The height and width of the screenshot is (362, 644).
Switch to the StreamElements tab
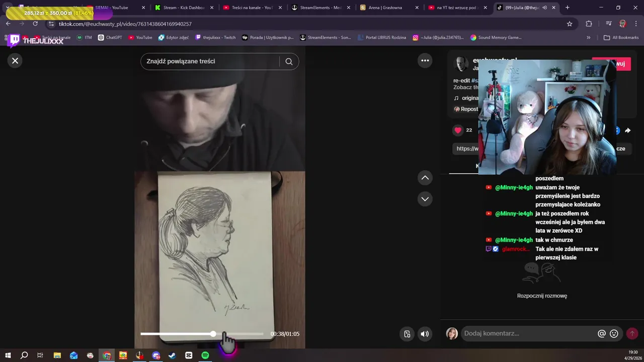point(320,8)
